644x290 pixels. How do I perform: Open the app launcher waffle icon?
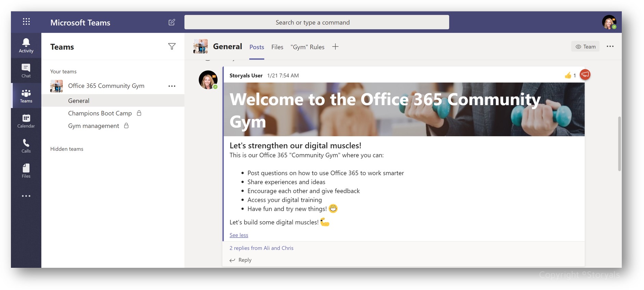[x=26, y=22]
